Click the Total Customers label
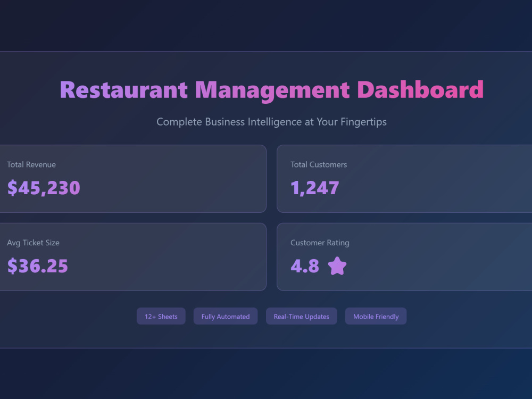The width and height of the screenshot is (532, 399). click(x=319, y=164)
